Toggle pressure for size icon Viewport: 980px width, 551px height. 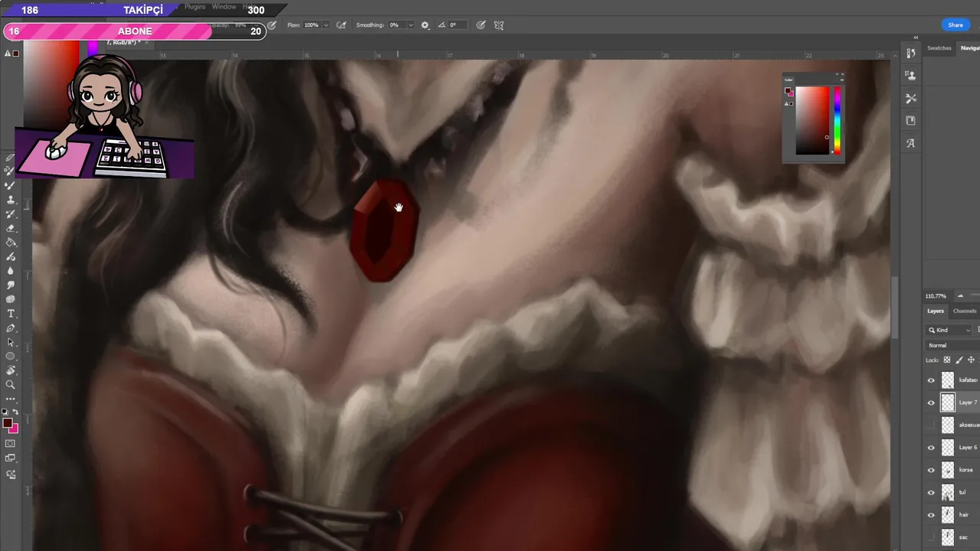click(481, 25)
